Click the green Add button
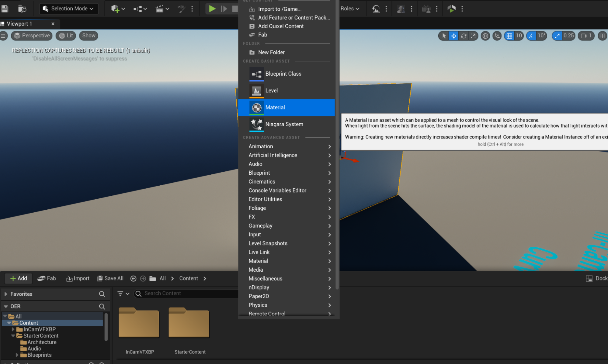608x364 pixels. click(x=19, y=278)
